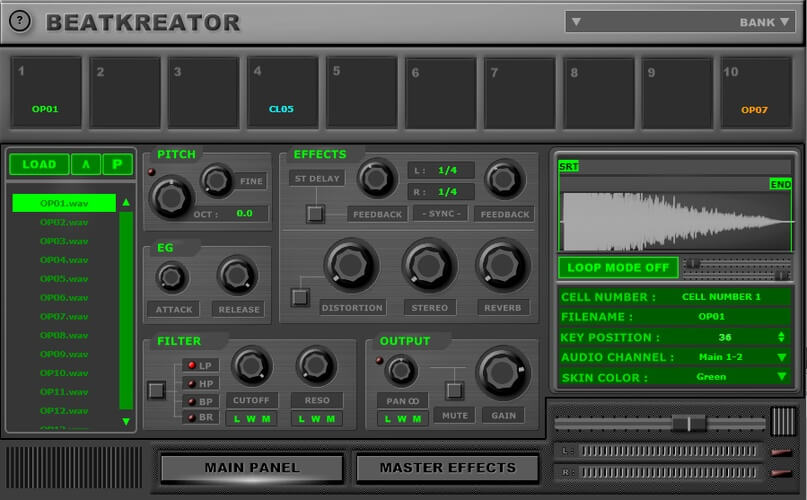Toggle the ST Delay enable checkbox
807x500 pixels.
[315, 214]
